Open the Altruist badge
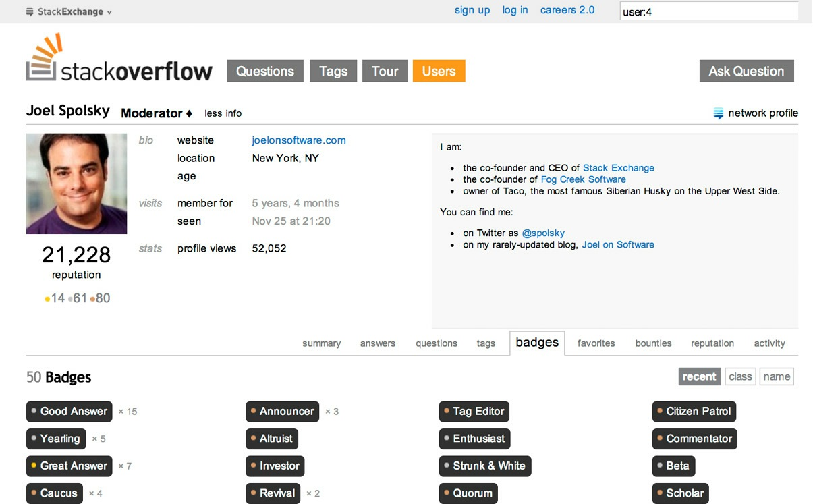 pyautogui.click(x=272, y=439)
